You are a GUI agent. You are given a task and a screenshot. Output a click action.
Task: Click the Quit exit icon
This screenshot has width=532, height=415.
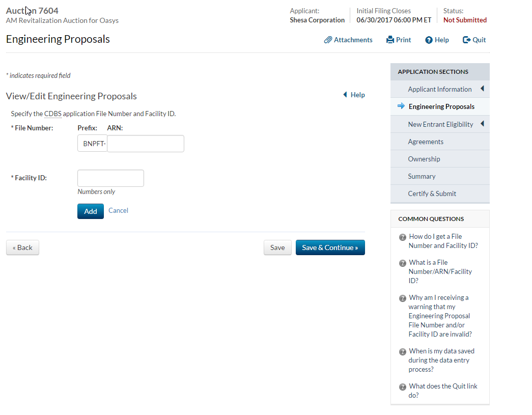pos(466,40)
